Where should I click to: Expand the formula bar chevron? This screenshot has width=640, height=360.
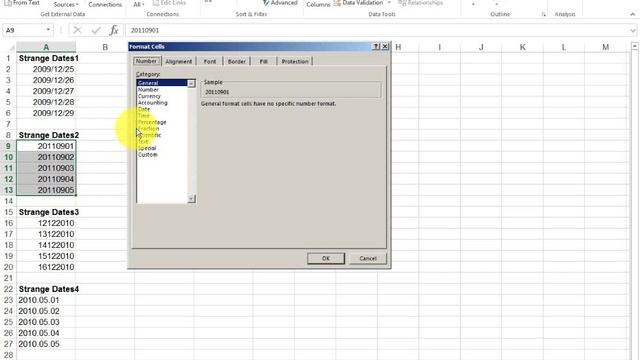(633, 30)
